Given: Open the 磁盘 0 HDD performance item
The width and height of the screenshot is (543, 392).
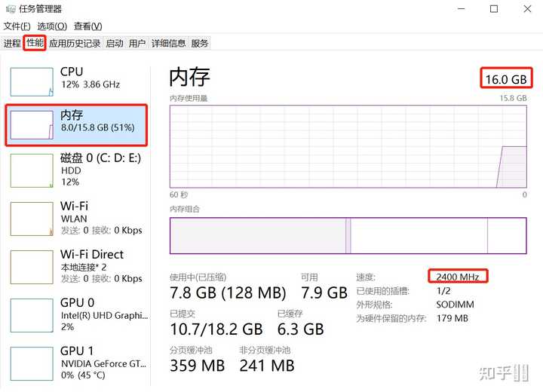Looking at the screenshot, I should [76, 170].
